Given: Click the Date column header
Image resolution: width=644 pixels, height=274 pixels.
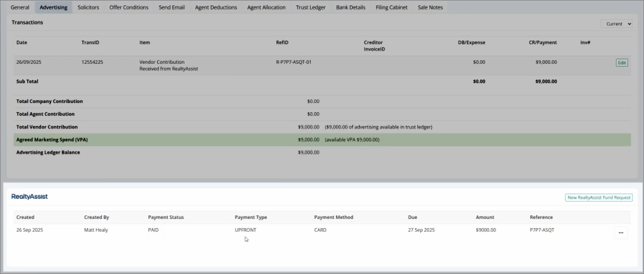Looking at the screenshot, I should [22, 43].
